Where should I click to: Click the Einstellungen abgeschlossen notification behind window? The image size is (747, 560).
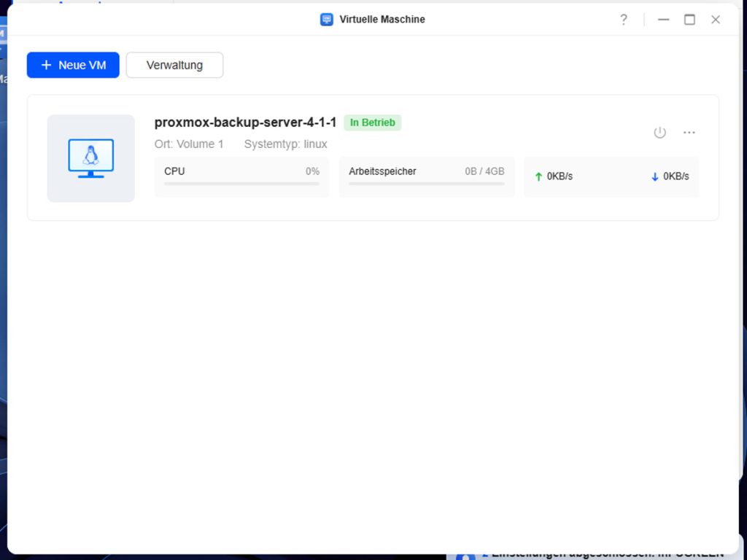tap(605, 555)
